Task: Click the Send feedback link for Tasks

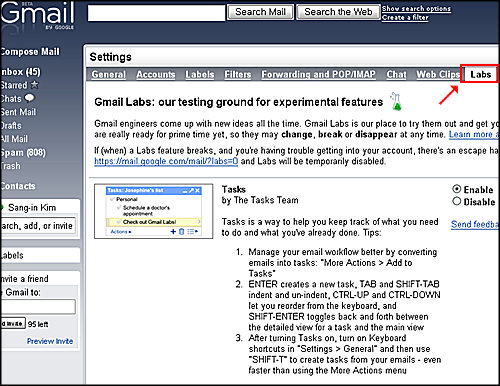Action: (475, 224)
